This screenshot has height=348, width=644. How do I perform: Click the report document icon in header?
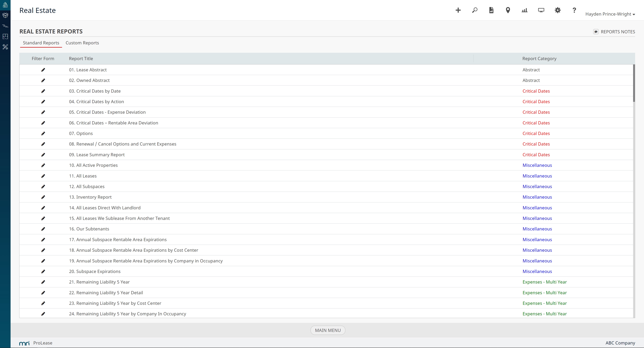491,10
